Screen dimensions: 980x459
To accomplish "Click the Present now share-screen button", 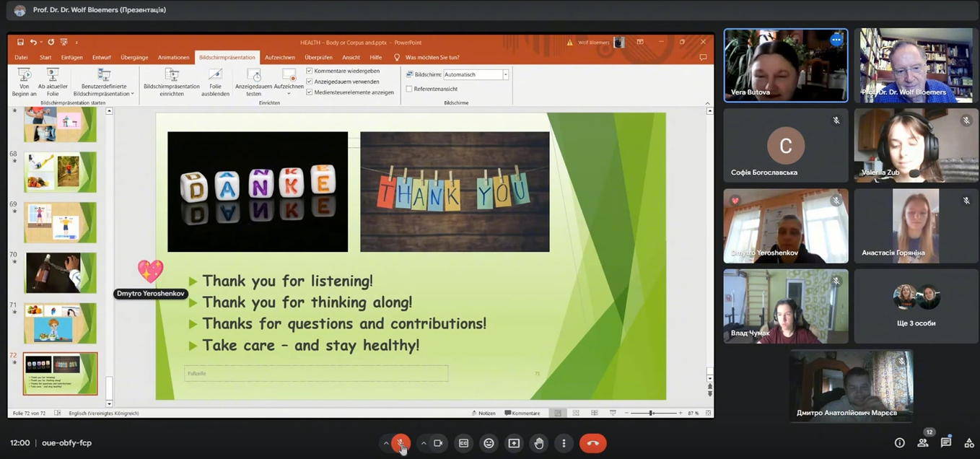I will click(514, 443).
